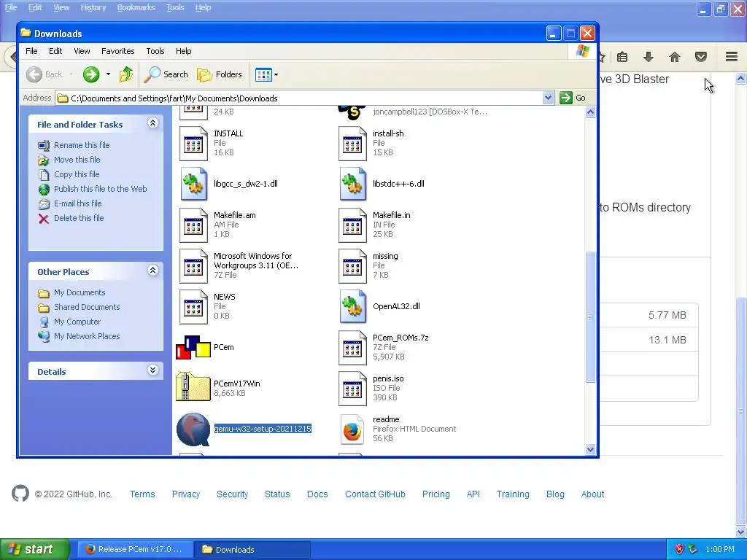
Task: Click Delete this file
Action: click(x=79, y=217)
